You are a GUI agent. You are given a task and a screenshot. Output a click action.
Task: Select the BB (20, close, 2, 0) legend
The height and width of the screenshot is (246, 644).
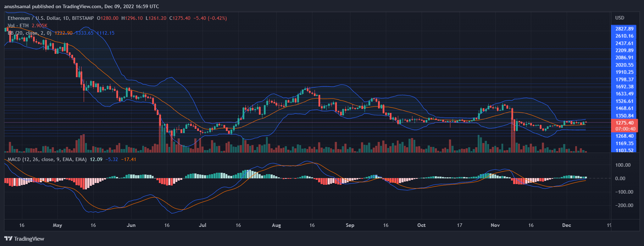tap(29, 33)
